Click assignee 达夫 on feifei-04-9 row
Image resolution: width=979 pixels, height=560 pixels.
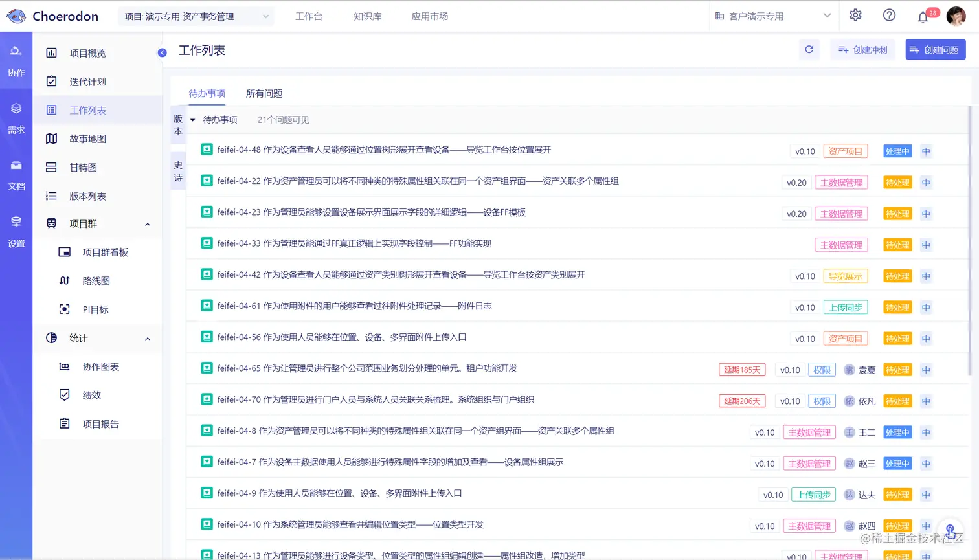(x=860, y=495)
